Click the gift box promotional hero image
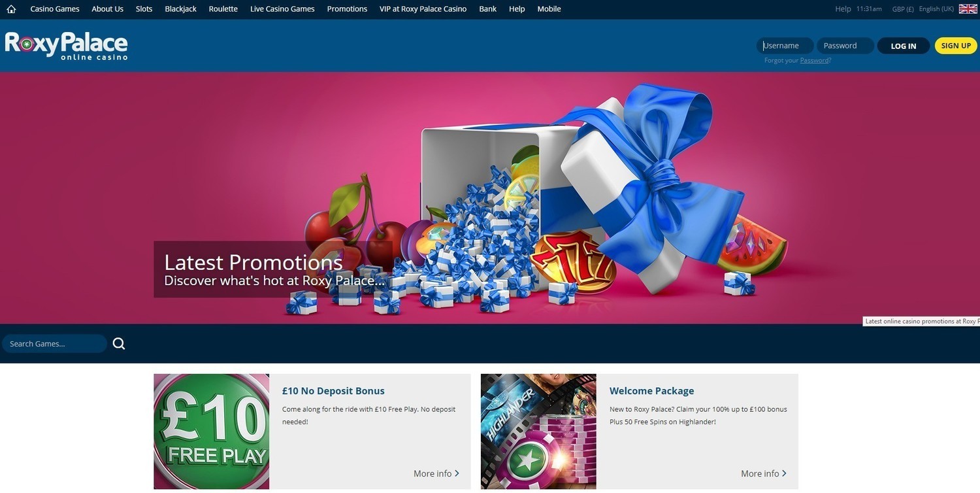Viewport: 980px width, 493px height. (490, 198)
